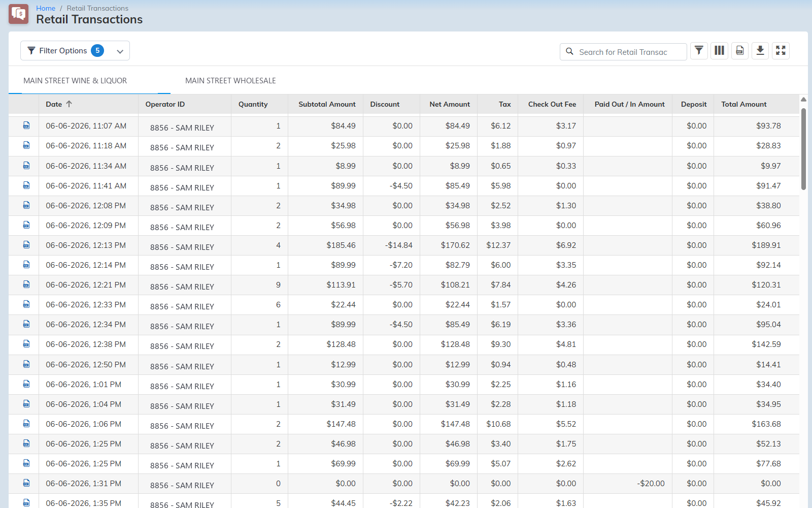Click the Retail Transactions breadcrumb
The image size is (812, 508).
97,8
